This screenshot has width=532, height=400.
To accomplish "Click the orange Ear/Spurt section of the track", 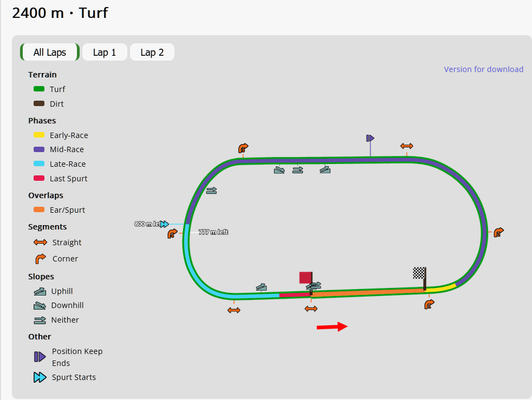I will pos(368,292).
